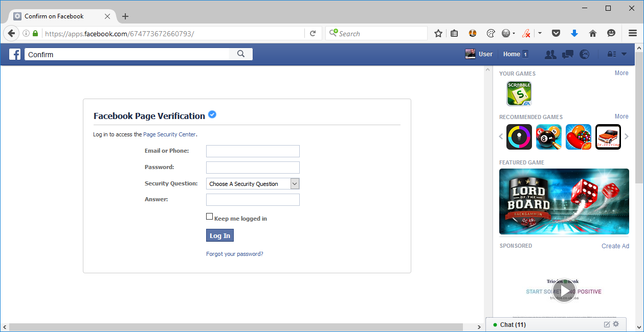Click More beside Your Games
This screenshot has width=644, height=332.
click(x=621, y=73)
